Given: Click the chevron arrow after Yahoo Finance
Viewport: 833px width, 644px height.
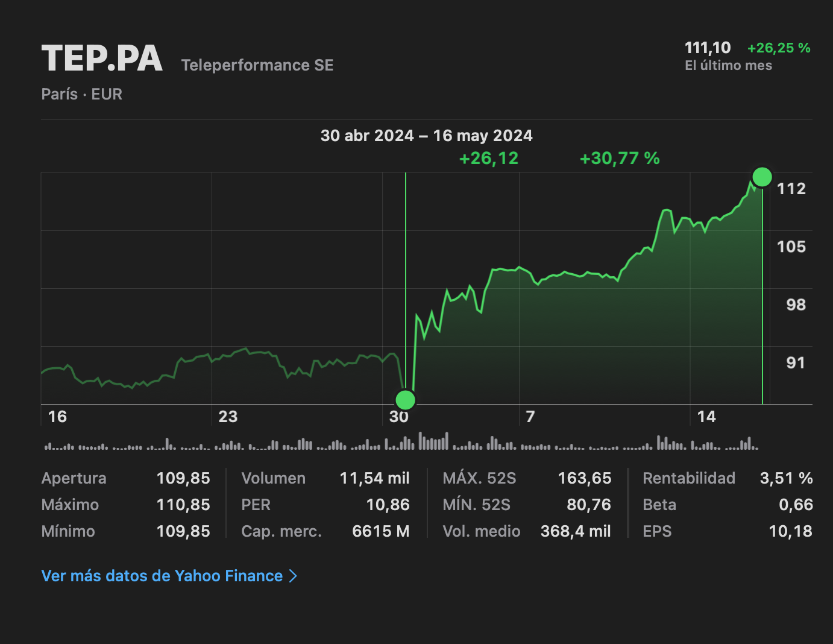Looking at the screenshot, I should pyautogui.click(x=294, y=576).
